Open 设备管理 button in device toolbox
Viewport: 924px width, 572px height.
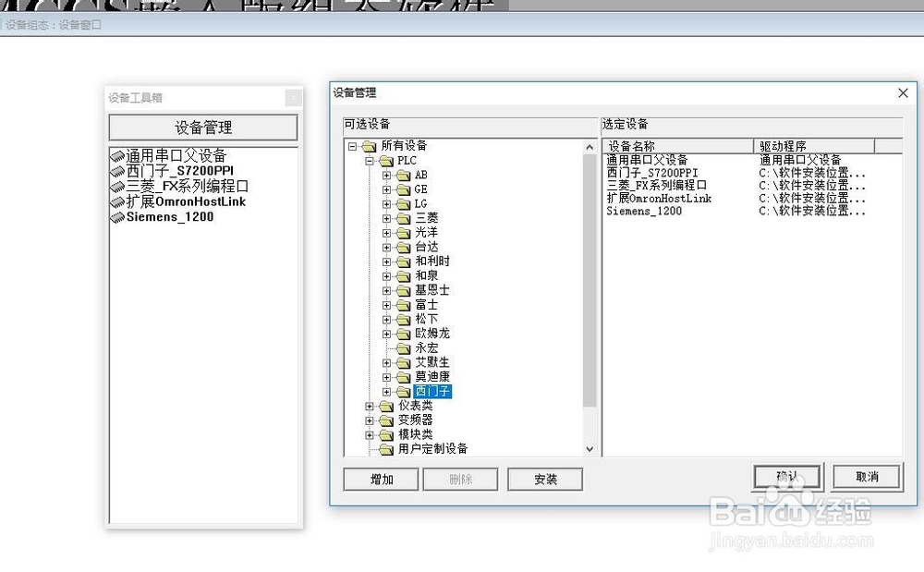point(203,128)
